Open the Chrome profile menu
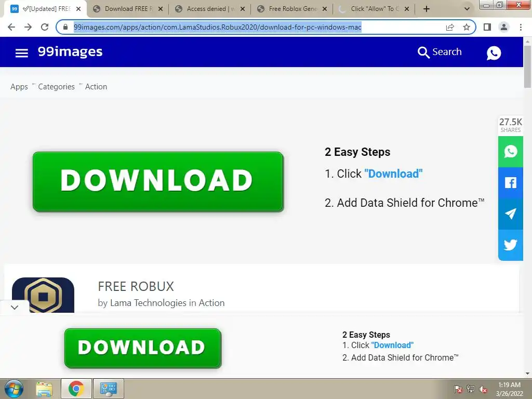 click(504, 27)
